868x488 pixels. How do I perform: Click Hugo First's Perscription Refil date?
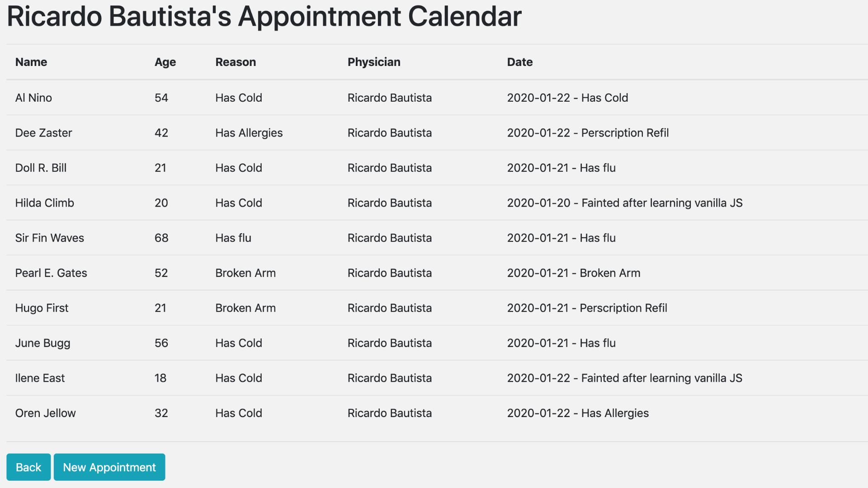587,308
